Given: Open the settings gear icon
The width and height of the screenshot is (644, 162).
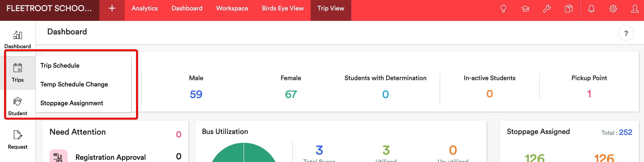Looking at the screenshot, I should coord(613,9).
